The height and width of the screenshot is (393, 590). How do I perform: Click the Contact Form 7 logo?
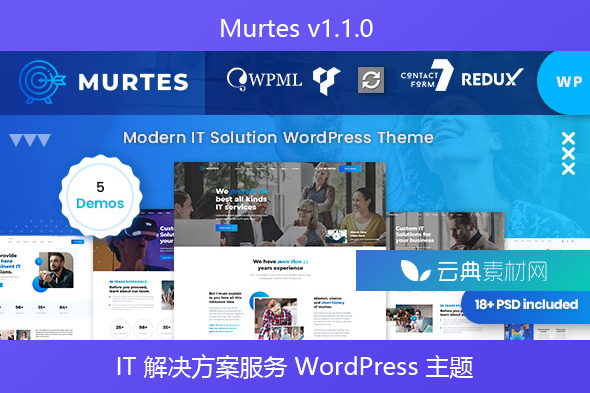[426, 75]
